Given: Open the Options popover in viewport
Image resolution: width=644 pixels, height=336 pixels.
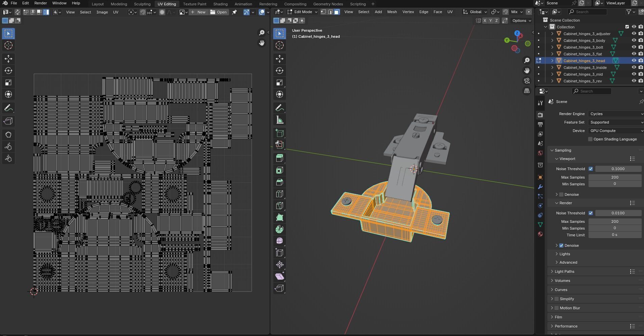Looking at the screenshot, I should tap(521, 21).
